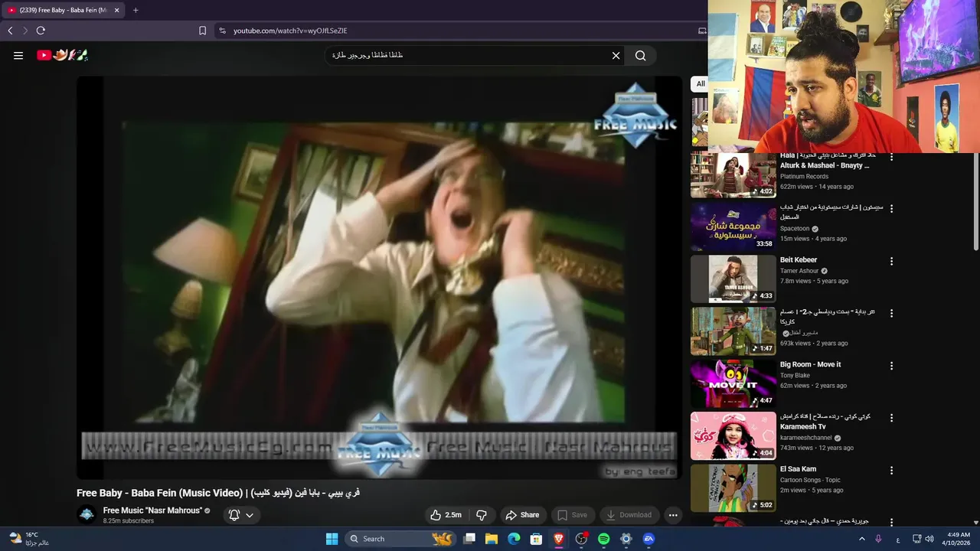Open Big Room - Move it thumbnail
Viewport: 980px width, 551px height.
[x=733, y=383]
